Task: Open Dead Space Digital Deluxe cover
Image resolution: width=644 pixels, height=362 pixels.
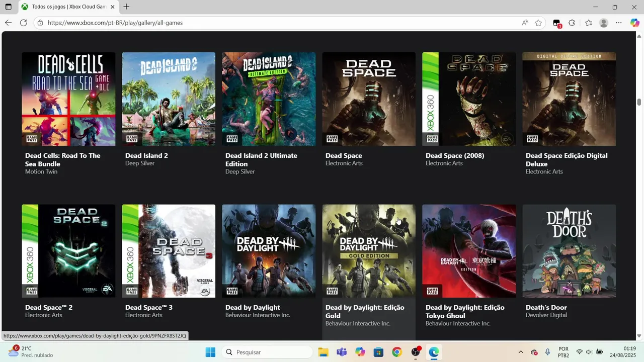Action: click(x=569, y=99)
